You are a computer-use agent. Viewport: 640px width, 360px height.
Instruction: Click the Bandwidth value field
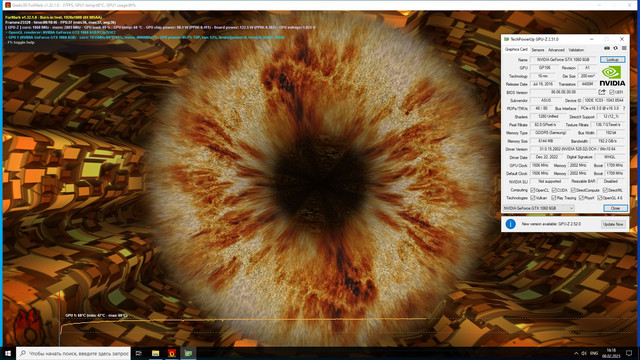(x=607, y=141)
